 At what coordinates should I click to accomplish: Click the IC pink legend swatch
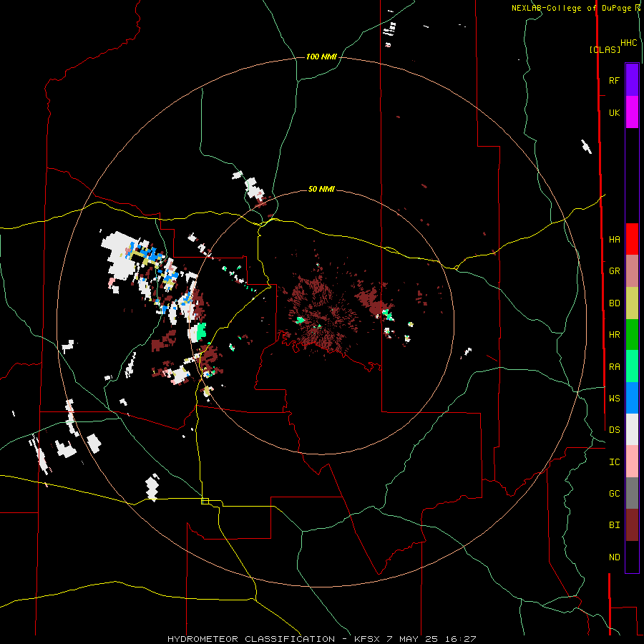pos(632,462)
